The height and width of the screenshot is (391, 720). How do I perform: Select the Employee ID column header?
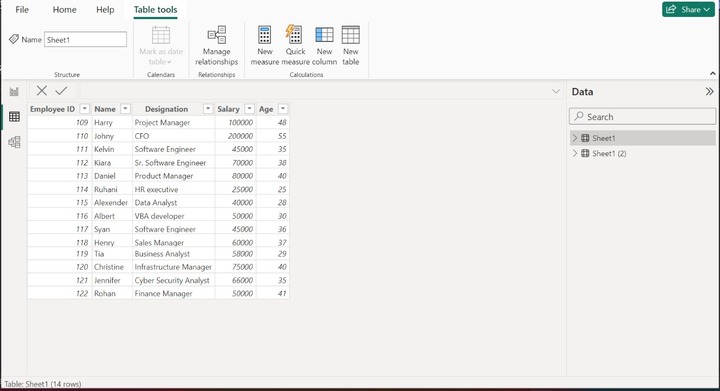tap(52, 109)
